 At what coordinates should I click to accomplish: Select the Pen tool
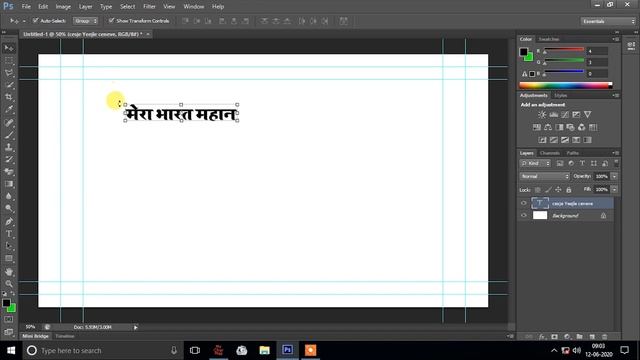(x=9, y=222)
